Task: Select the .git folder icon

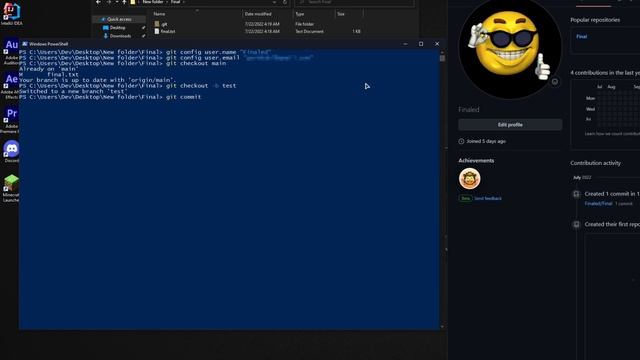Action: click(x=157, y=24)
